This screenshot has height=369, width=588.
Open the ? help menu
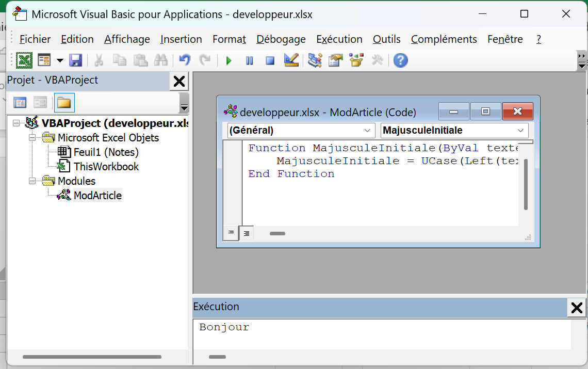pyautogui.click(x=538, y=39)
